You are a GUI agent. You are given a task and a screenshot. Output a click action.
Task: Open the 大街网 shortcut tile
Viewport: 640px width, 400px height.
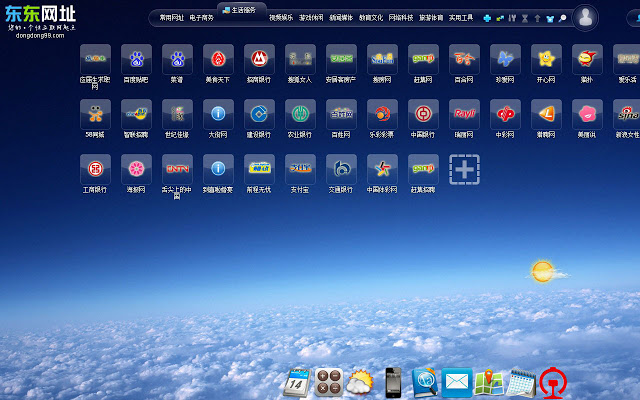218,114
